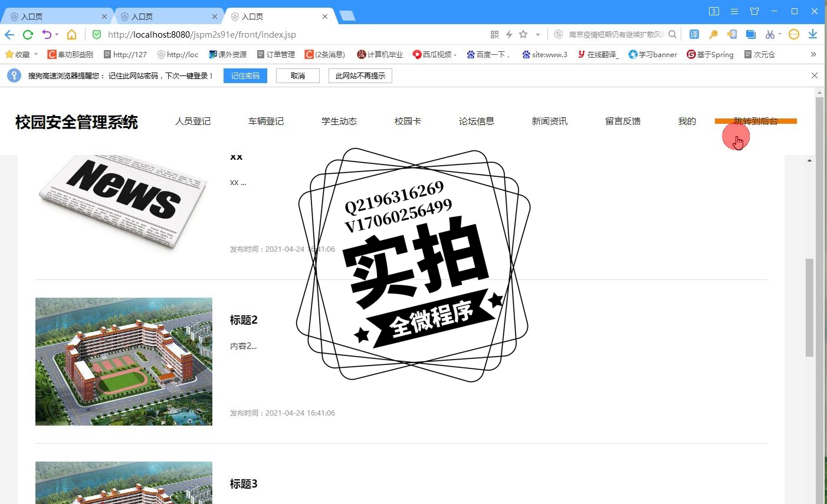Open the 课外资源 bookmark
Image resolution: width=827 pixels, height=504 pixels.
228,54
